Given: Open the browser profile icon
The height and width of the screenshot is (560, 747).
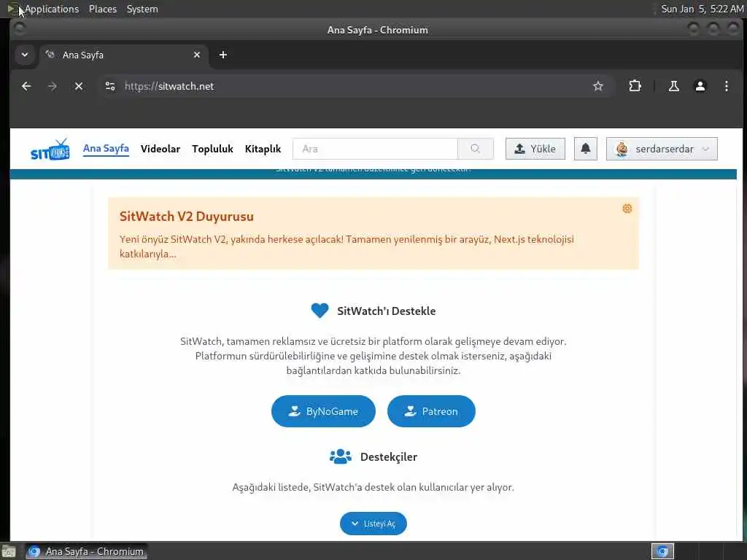Looking at the screenshot, I should click(x=700, y=86).
